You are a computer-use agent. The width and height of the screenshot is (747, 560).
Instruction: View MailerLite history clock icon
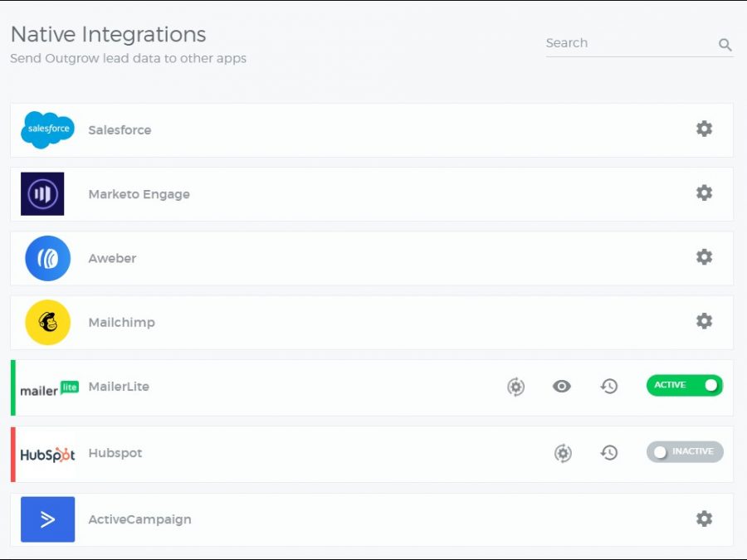(x=609, y=387)
